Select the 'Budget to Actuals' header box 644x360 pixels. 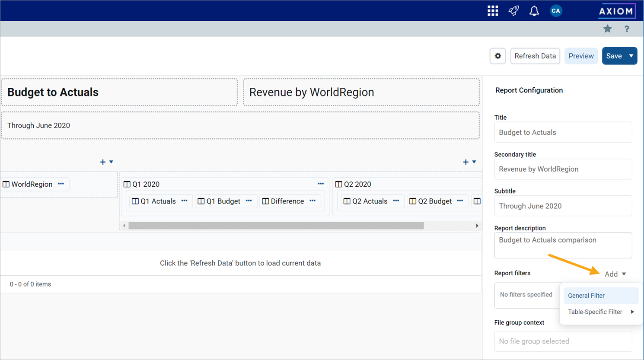pyautogui.click(x=119, y=92)
